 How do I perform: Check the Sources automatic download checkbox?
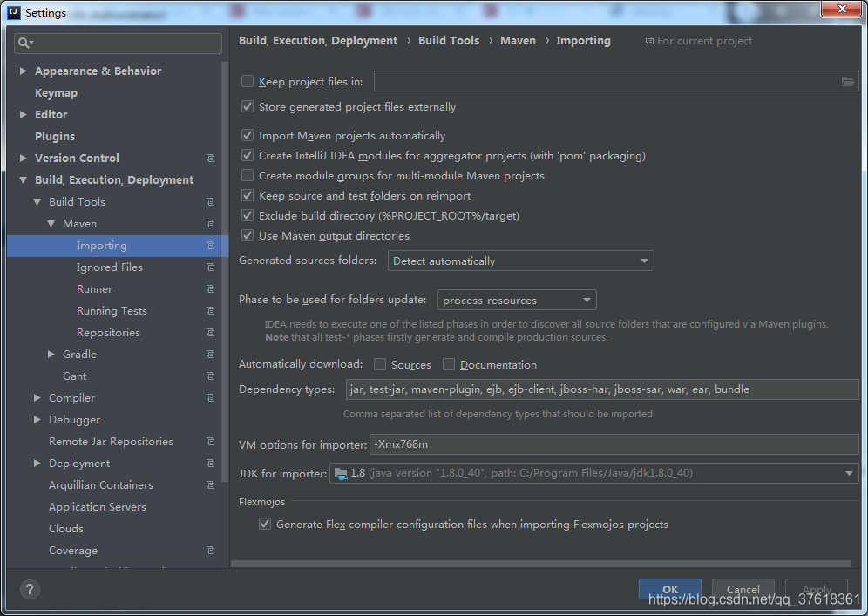381,364
